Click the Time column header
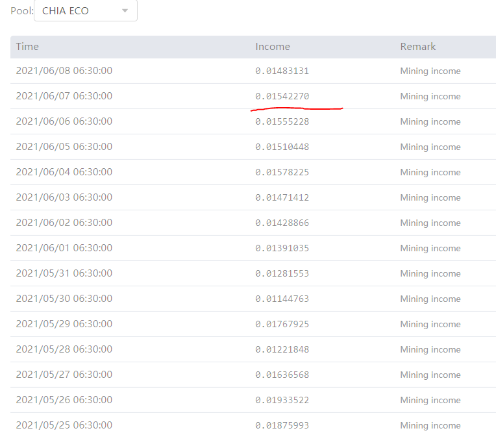 (27, 47)
